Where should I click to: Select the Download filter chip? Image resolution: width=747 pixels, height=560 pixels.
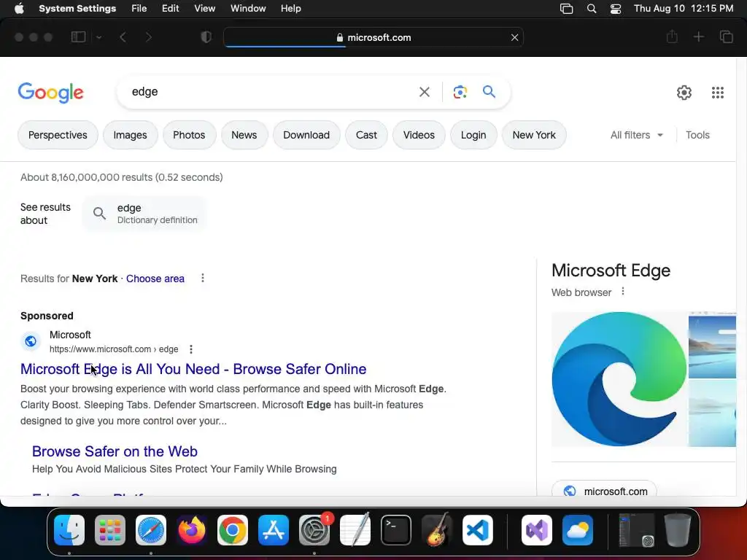pyautogui.click(x=306, y=135)
